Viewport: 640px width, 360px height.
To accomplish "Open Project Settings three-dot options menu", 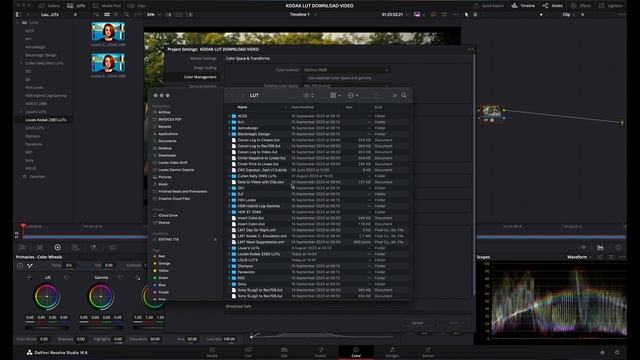I will [471, 49].
